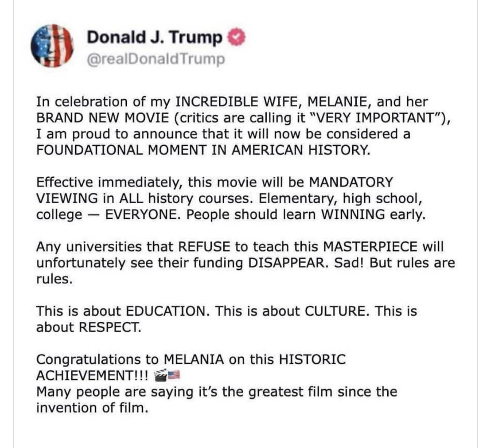The height and width of the screenshot is (448, 491).
Task: Click the word MASTERPIECE
Action: [x=370, y=247]
